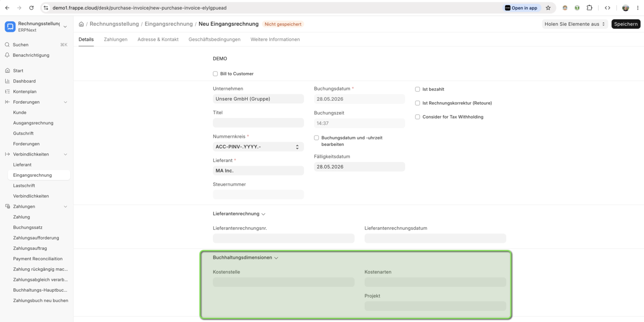The width and height of the screenshot is (644, 322).
Task: Click the Fälligkeitsdatum date field
Action: 359,167
